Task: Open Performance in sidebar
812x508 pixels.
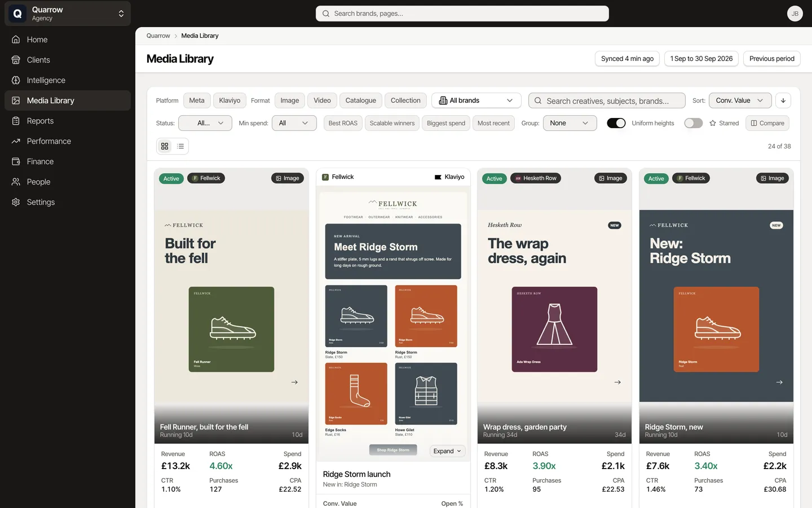Action: pyautogui.click(x=68, y=141)
